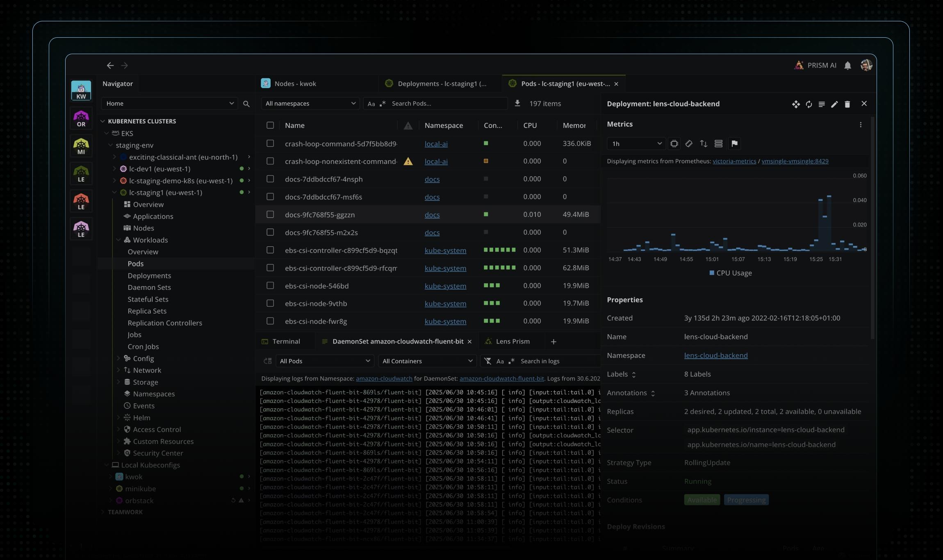The image size is (943, 560).
Task: Click the log filter funnel icon
Action: [x=487, y=361]
